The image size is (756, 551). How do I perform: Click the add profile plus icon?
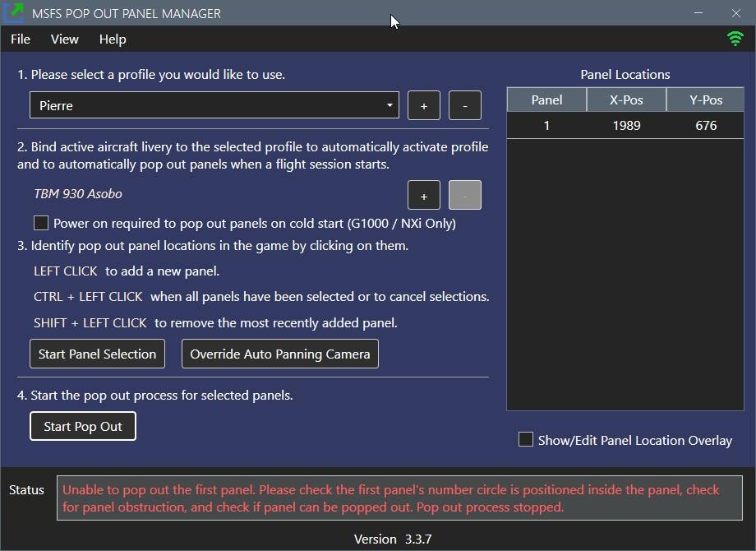424,105
